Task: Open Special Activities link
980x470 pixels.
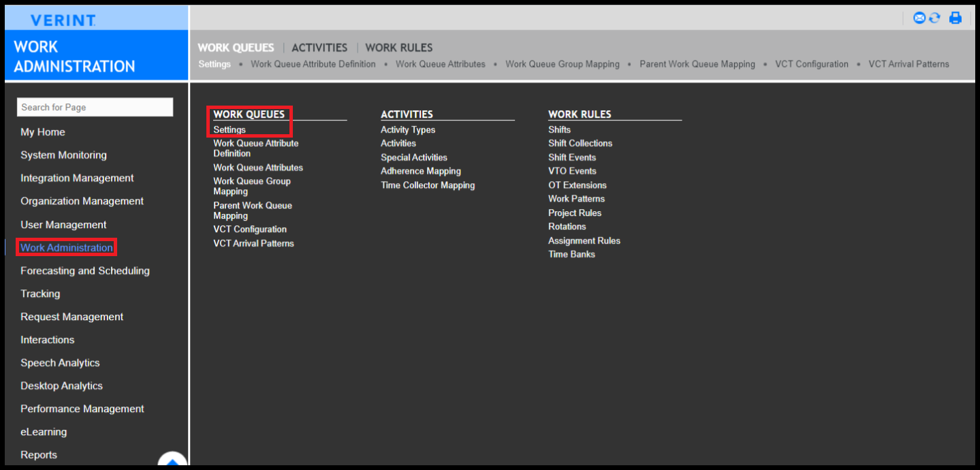Action: (x=414, y=157)
